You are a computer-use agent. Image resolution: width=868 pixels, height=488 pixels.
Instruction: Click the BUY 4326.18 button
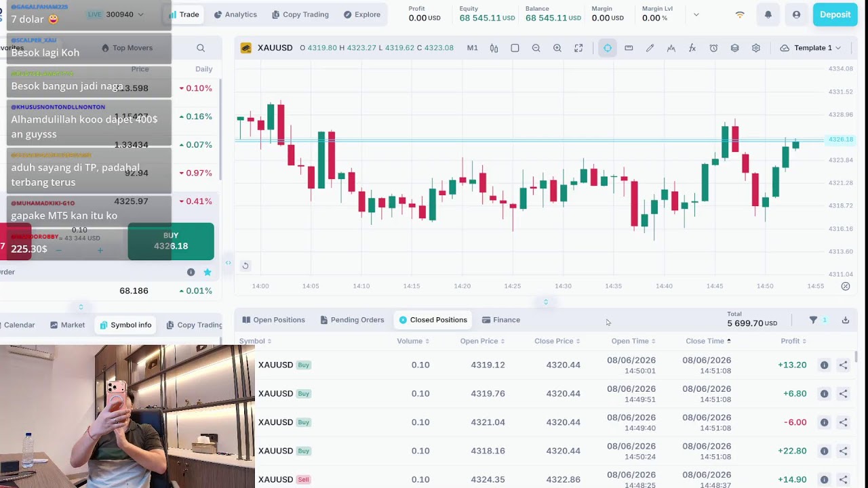(171, 241)
